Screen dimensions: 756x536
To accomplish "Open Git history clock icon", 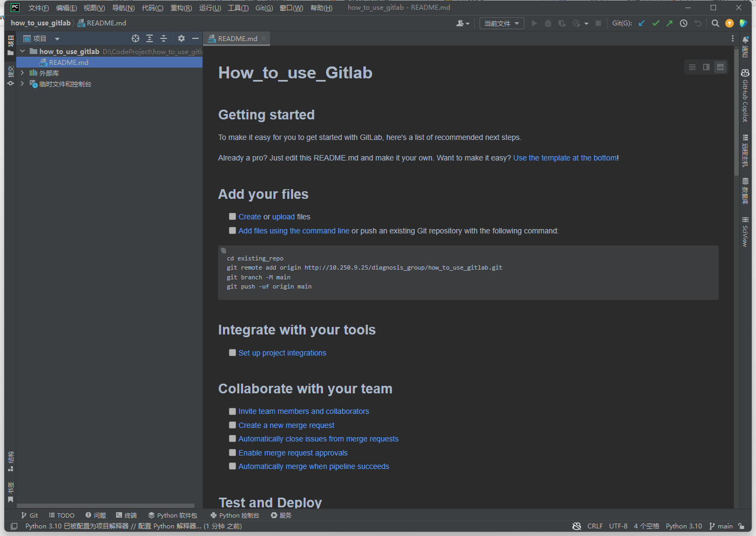I will (x=684, y=23).
